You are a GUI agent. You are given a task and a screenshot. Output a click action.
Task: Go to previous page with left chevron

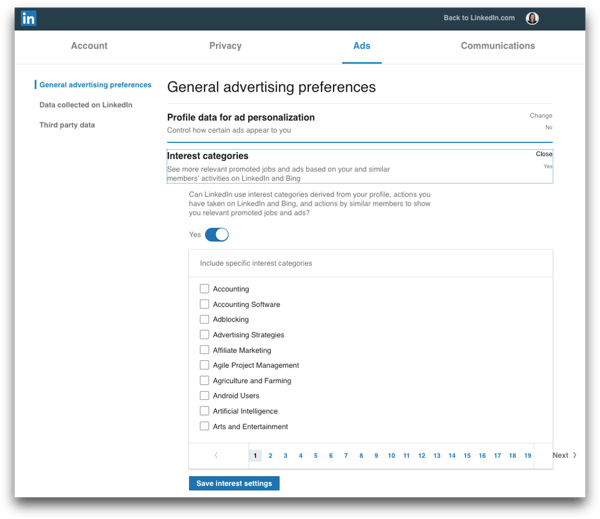pyautogui.click(x=216, y=455)
